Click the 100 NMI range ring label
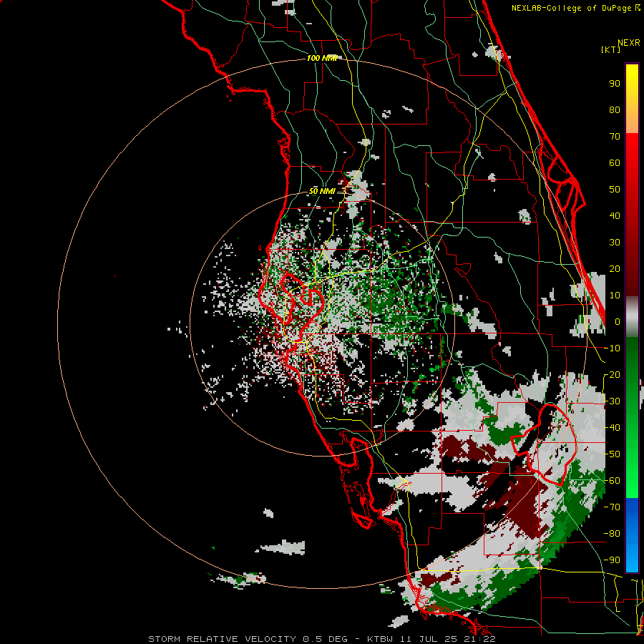The width and height of the screenshot is (644, 644). (x=322, y=58)
